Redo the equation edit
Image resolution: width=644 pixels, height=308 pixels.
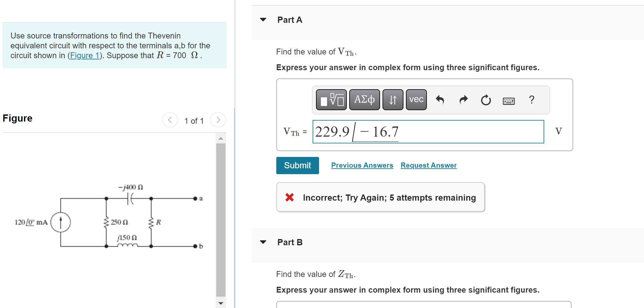click(463, 99)
